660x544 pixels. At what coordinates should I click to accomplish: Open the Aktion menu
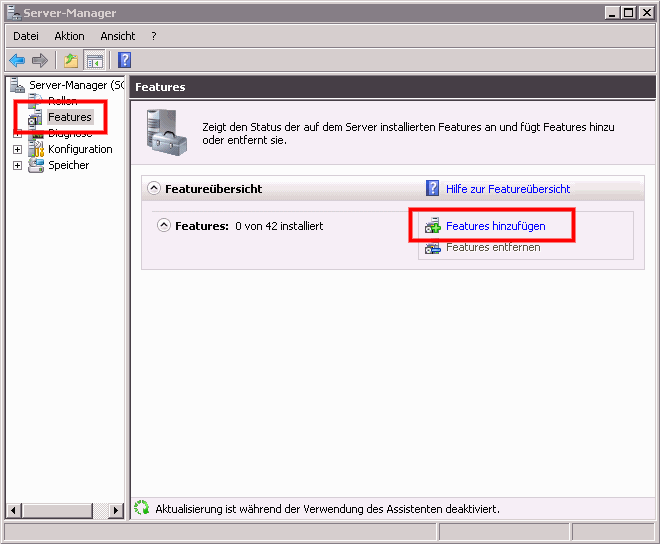click(69, 36)
